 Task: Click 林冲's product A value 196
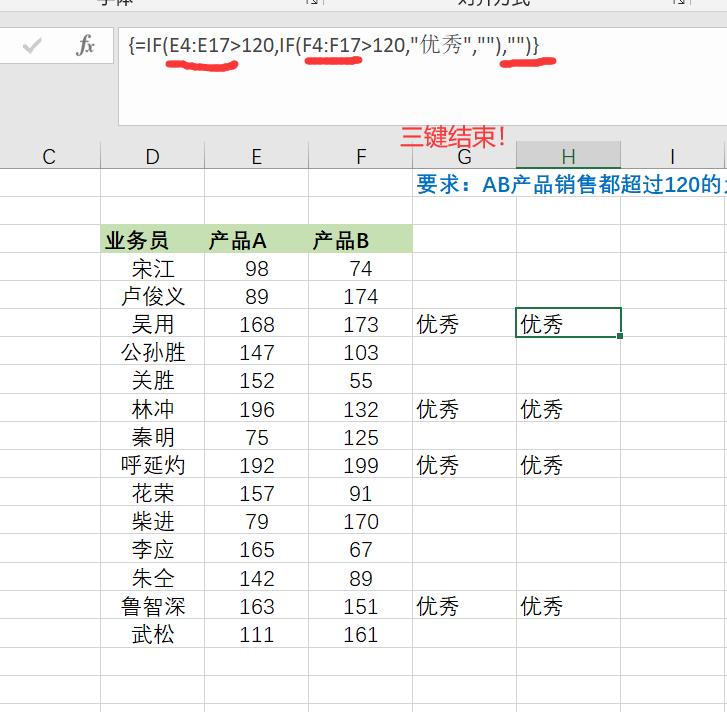point(256,408)
